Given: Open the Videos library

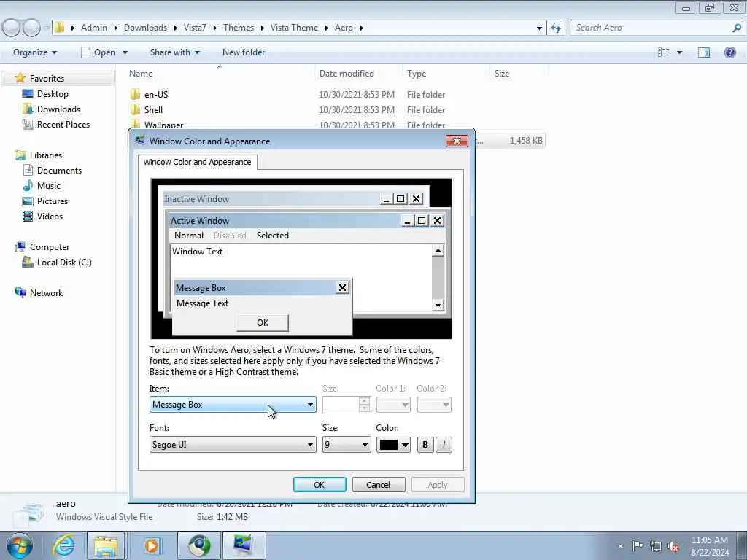Looking at the screenshot, I should [50, 216].
